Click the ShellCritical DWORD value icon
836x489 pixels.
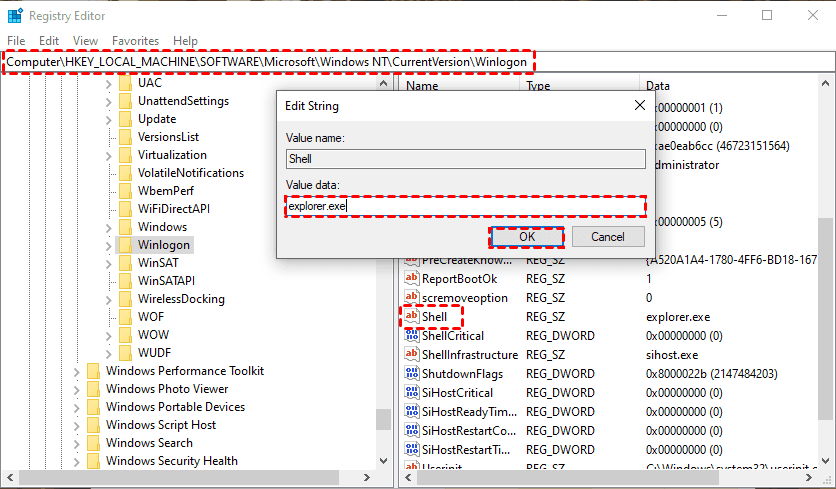click(412, 335)
